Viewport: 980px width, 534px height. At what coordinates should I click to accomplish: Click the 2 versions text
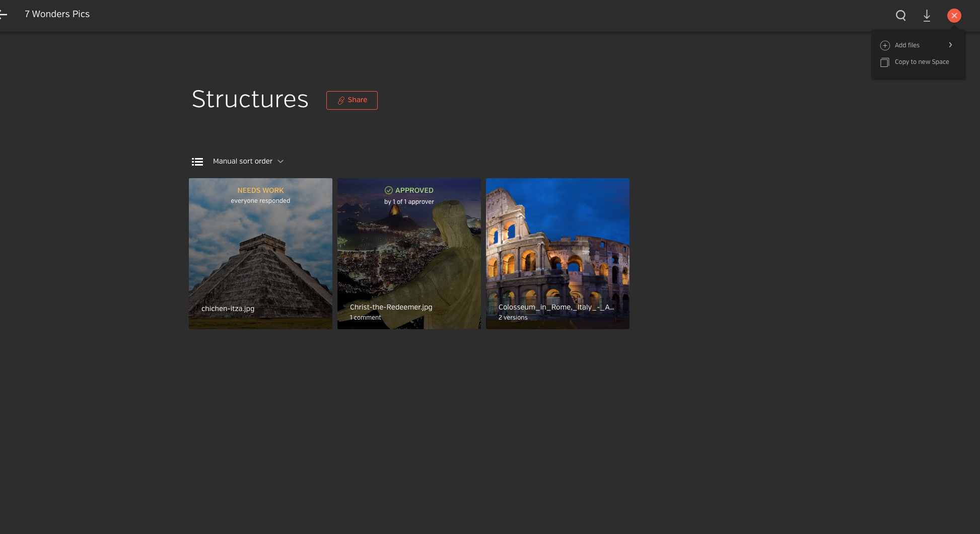click(513, 318)
